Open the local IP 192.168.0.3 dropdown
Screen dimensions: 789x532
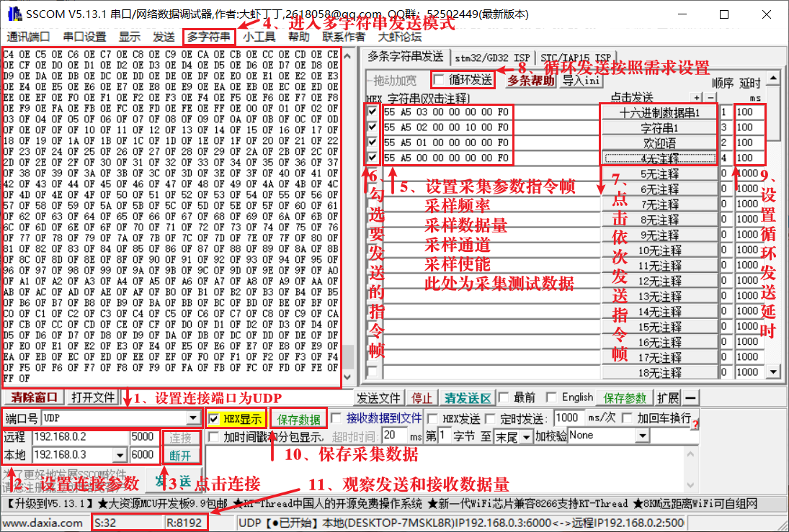pyautogui.click(x=119, y=455)
